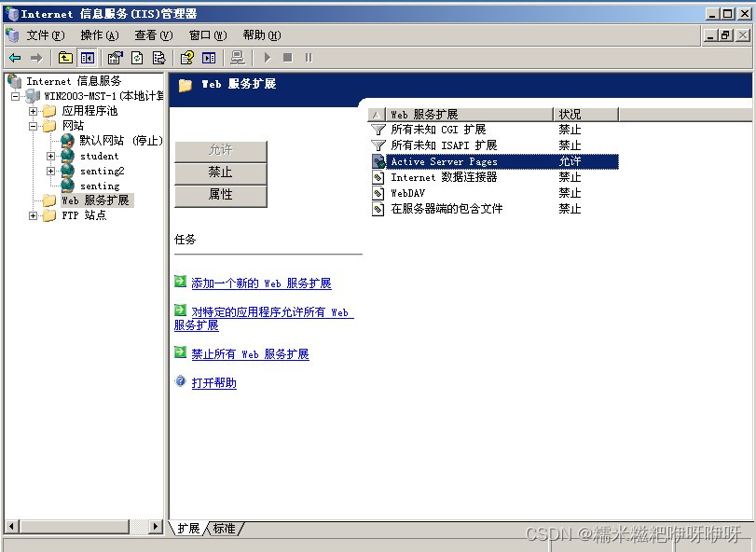Click the 在服务器端的包含文件 row icon

coord(378,209)
